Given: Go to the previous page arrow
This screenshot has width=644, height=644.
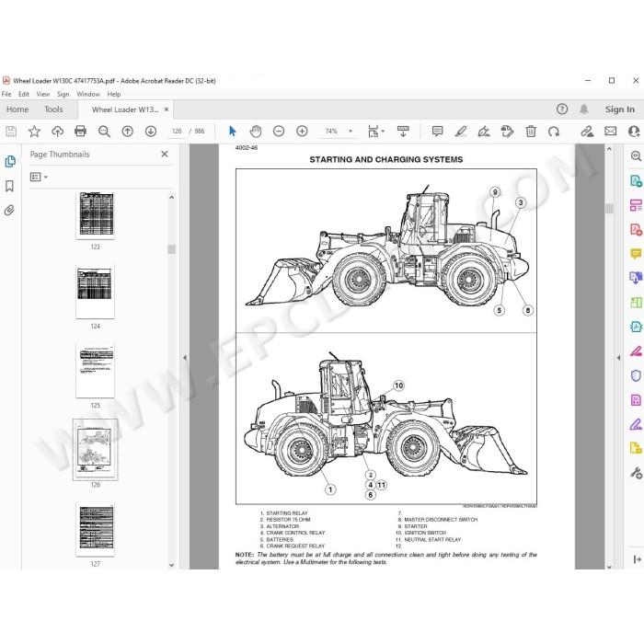Looking at the screenshot, I should click(x=127, y=132).
